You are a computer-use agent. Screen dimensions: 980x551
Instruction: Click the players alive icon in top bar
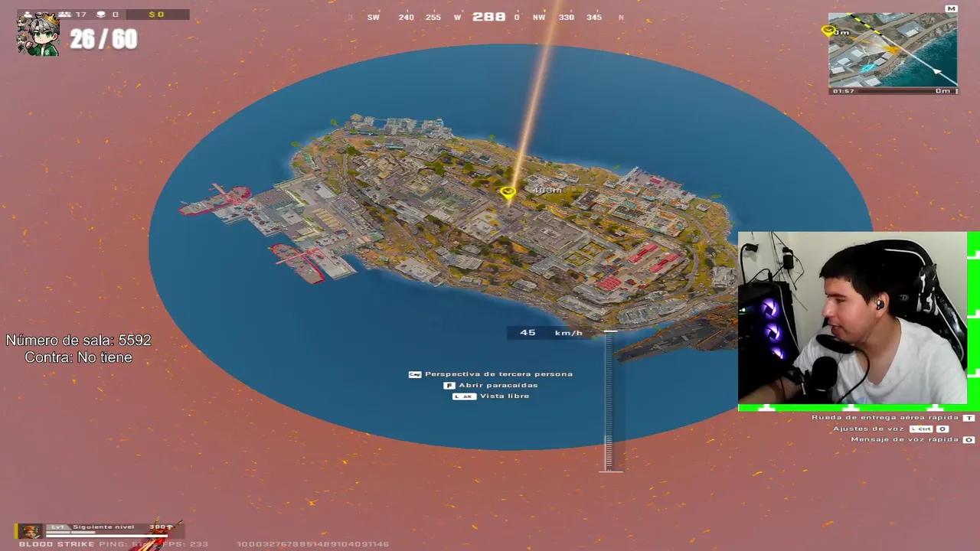28,15
